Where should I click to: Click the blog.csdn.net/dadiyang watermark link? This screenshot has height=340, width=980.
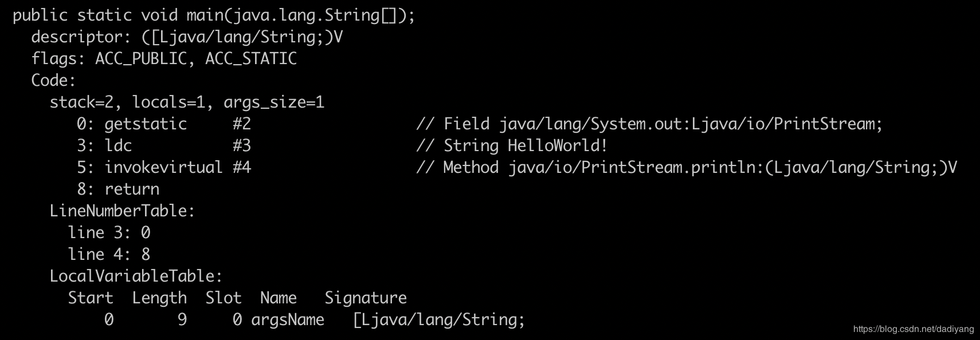(914, 329)
